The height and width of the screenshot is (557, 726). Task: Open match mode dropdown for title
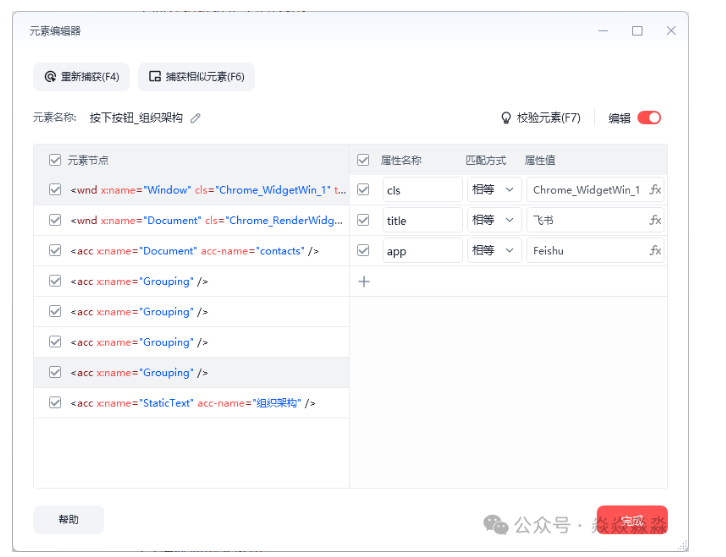point(494,220)
